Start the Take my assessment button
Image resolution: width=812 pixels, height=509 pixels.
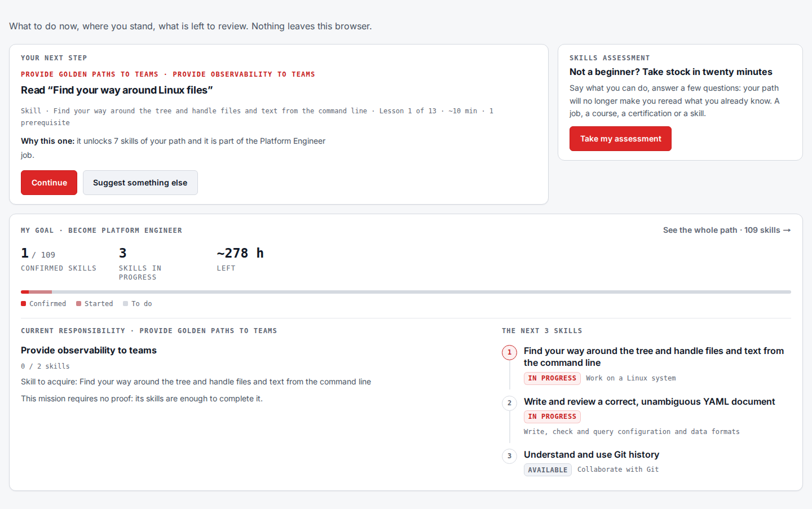click(x=620, y=139)
